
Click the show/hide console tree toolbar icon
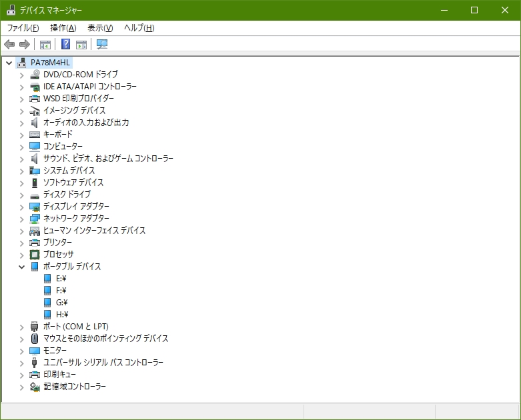[x=45, y=44]
